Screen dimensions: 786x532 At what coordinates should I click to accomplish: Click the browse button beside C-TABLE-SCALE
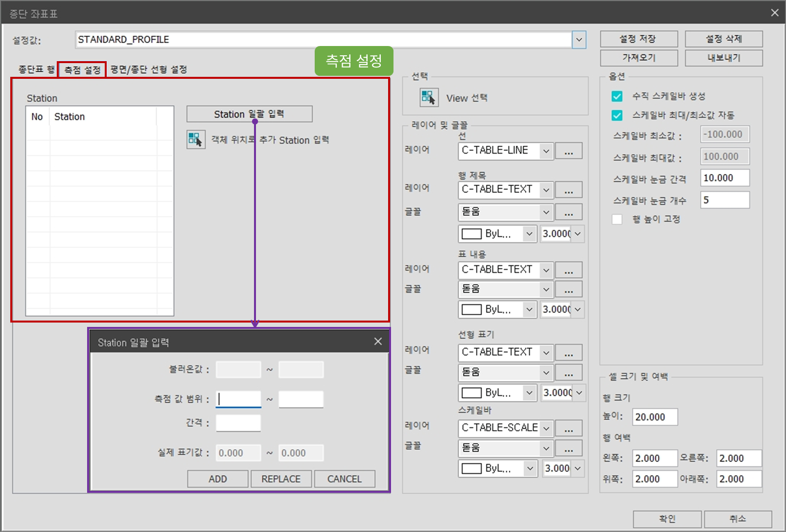(569, 428)
